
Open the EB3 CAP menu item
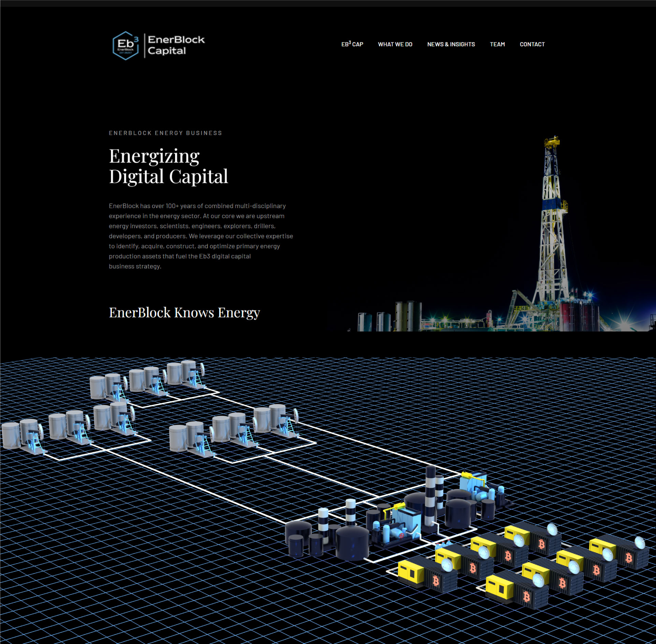352,44
